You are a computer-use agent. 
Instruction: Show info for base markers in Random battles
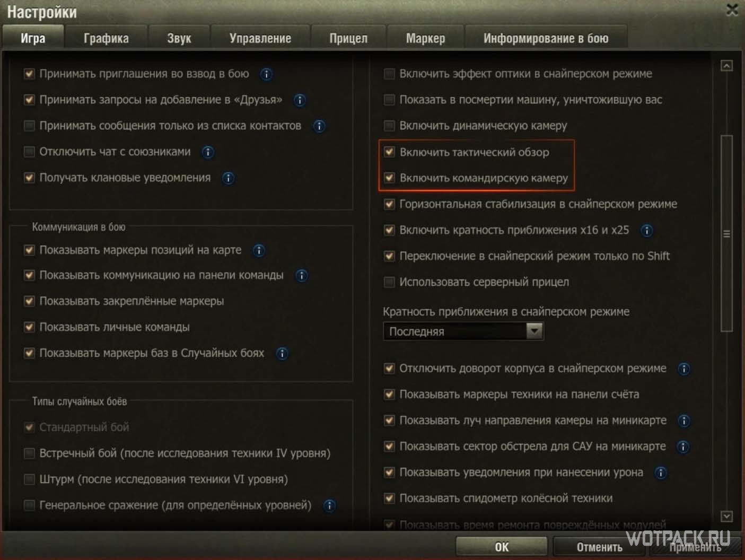282,354
